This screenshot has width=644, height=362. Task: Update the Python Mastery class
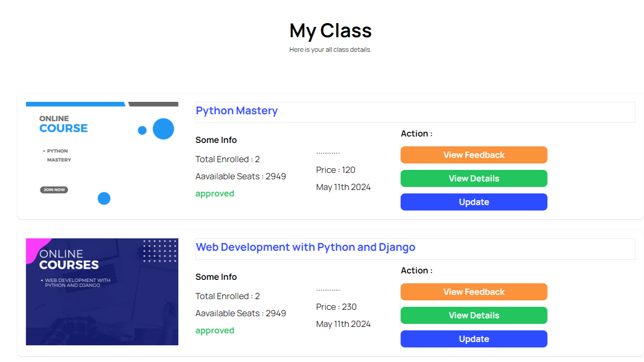[474, 202]
